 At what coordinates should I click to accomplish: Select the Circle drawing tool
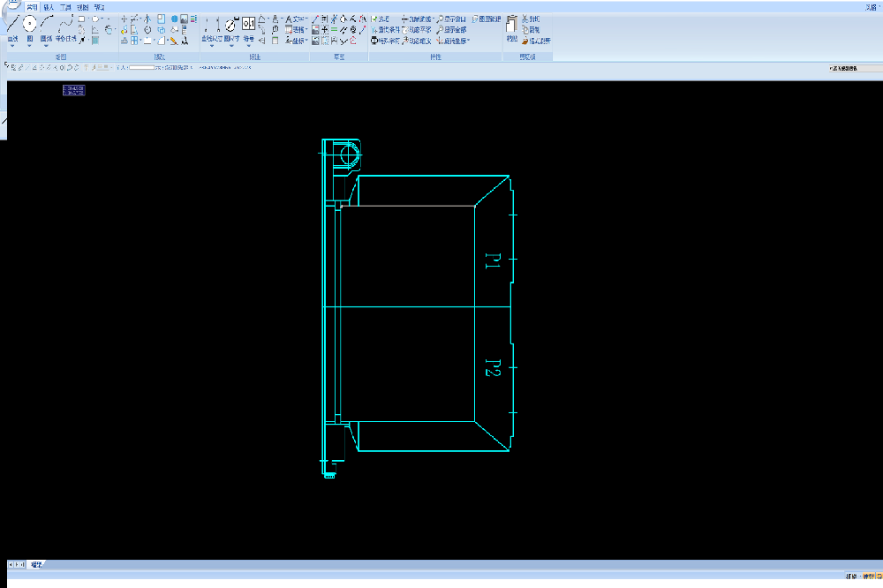(30, 24)
